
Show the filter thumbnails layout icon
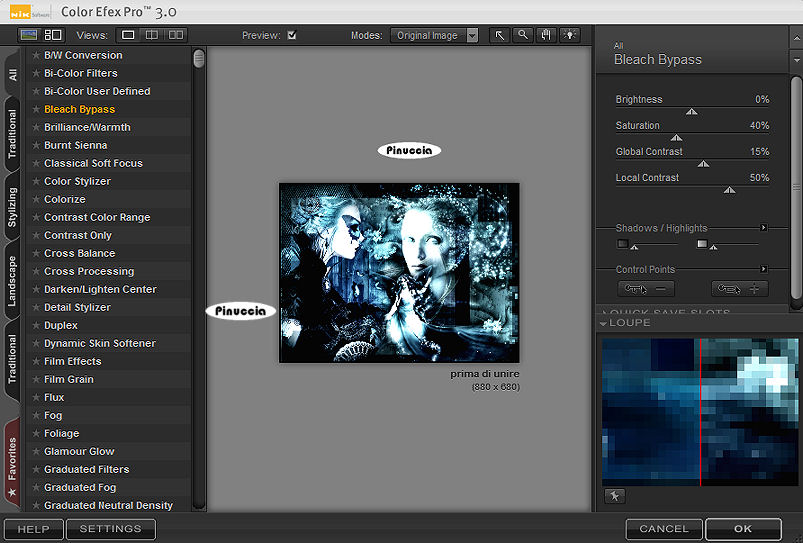pos(53,35)
